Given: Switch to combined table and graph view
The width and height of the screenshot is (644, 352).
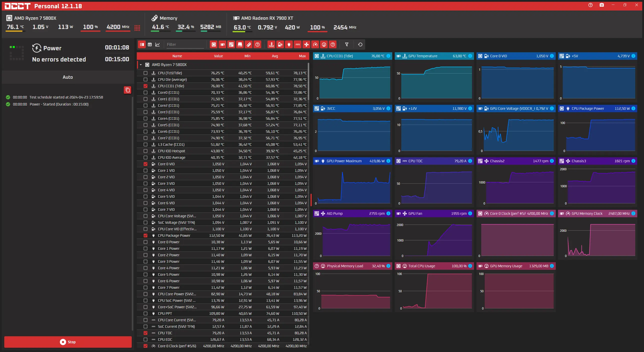Looking at the screenshot, I should click(142, 44).
